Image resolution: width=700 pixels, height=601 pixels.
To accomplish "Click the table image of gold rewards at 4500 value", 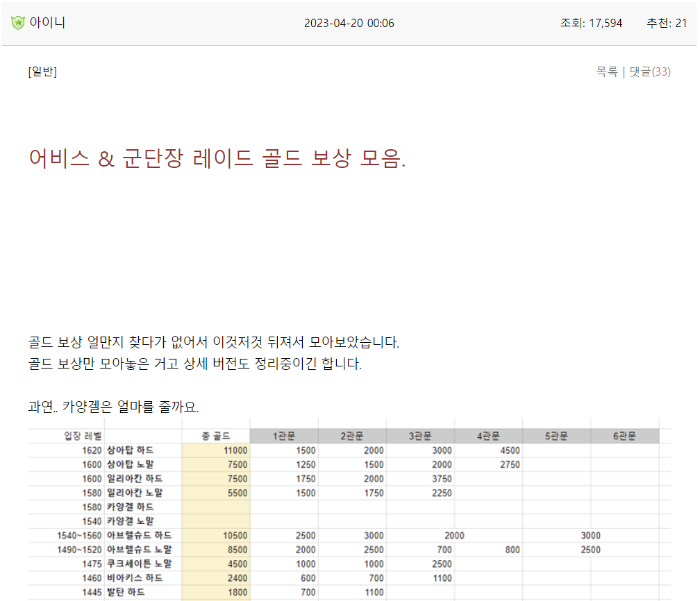I will point(509,450).
